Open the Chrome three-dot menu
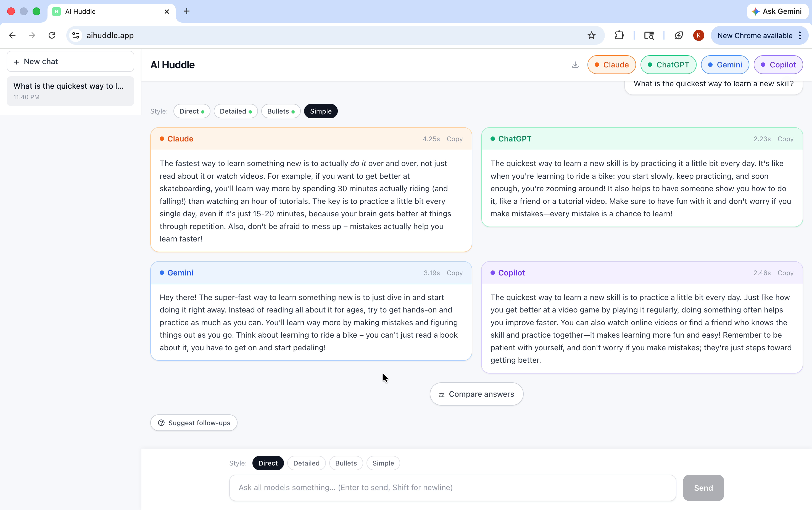Image resolution: width=812 pixels, height=510 pixels. pos(800,35)
